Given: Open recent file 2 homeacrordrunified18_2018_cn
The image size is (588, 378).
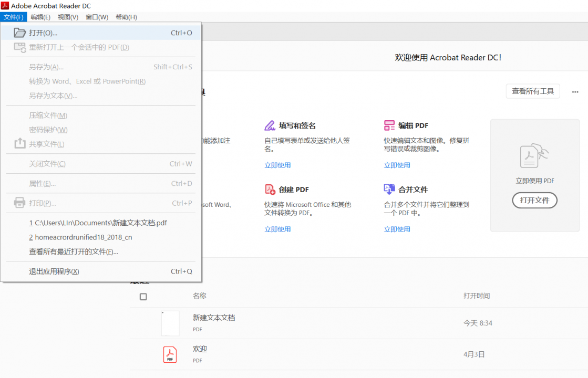Looking at the screenshot, I should pyautogui.click(x=101, y=237).
